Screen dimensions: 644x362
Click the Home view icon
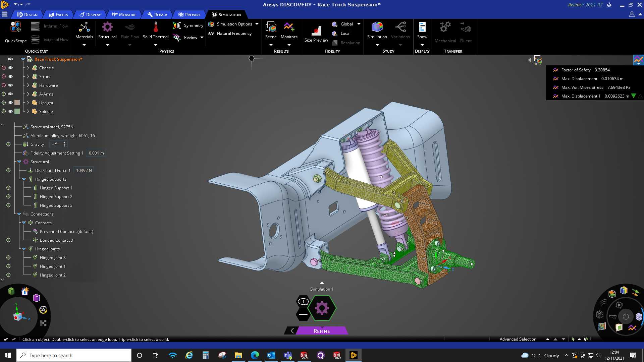(25, 291)
